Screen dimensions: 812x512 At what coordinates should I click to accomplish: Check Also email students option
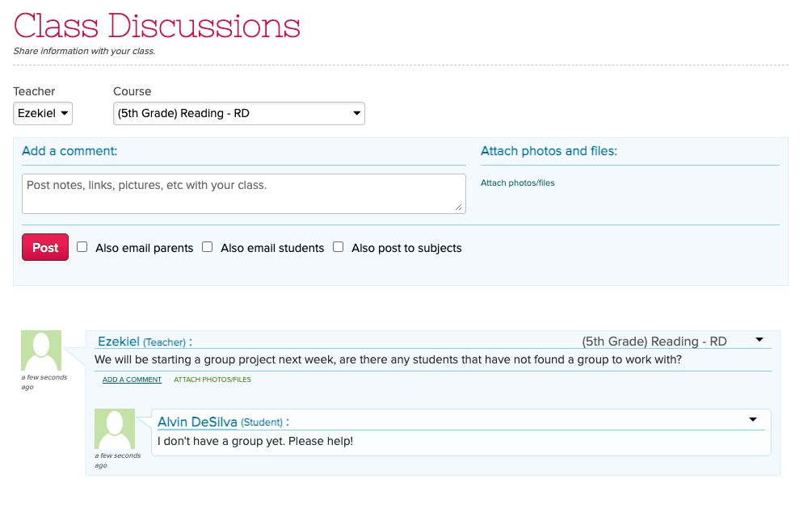(x=208, y=247)
